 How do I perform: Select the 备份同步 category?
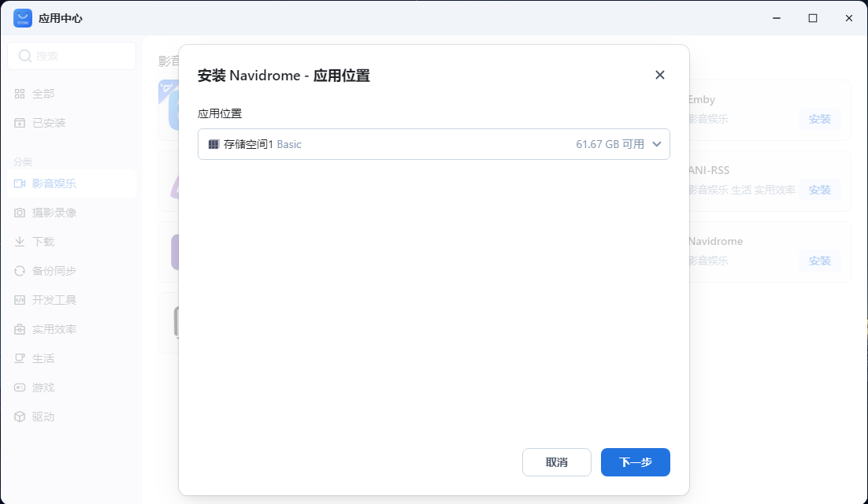(72, 271)
